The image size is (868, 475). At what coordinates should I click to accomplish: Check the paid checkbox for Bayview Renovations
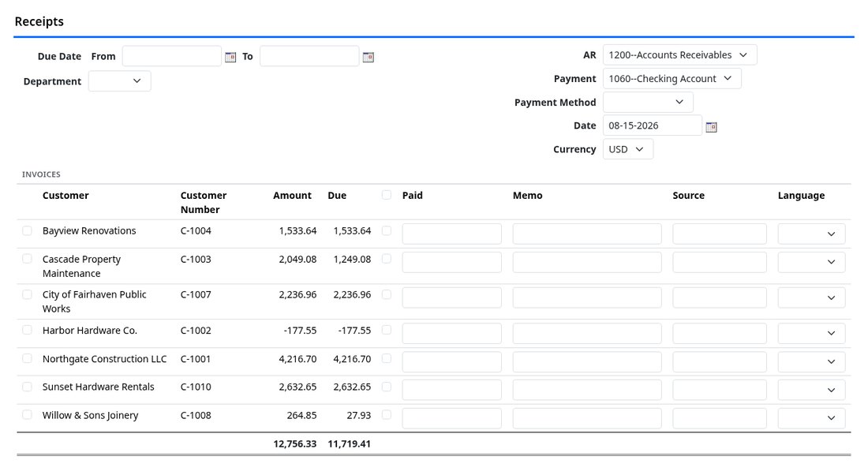(x=387, y=231)
